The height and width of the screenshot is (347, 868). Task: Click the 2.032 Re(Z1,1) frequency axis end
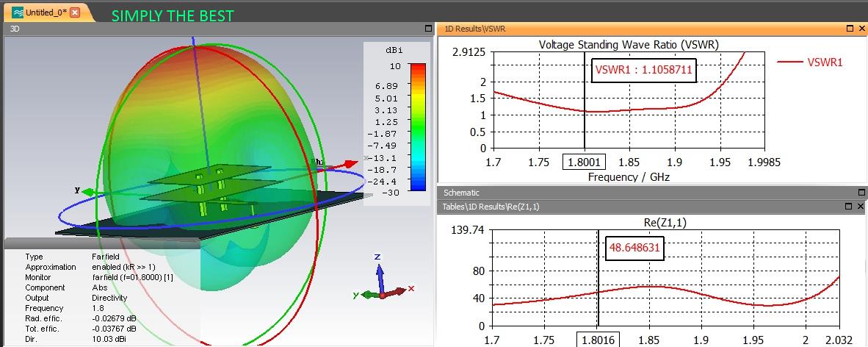coord(839,340)
